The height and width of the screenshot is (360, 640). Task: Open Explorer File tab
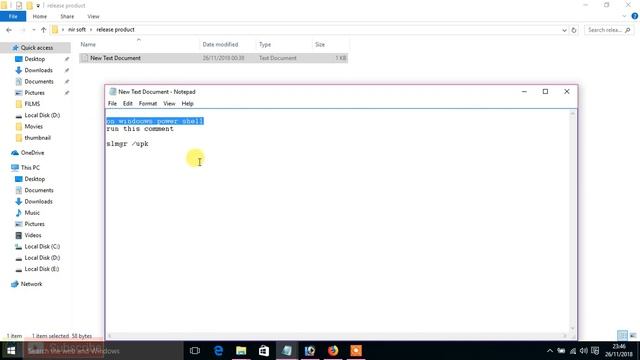pyautogui.click(x=13, y=16)
